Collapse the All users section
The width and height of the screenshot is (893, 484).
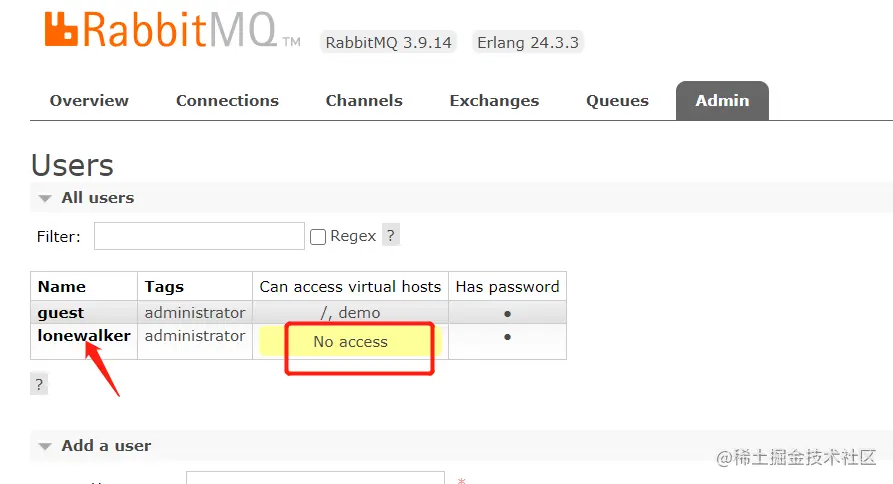pyautogui.click(x=97, y=198)
